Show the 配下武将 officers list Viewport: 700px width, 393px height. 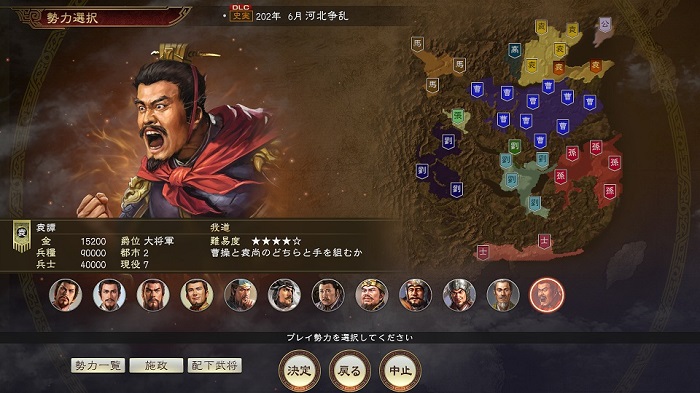coord(215,365)
